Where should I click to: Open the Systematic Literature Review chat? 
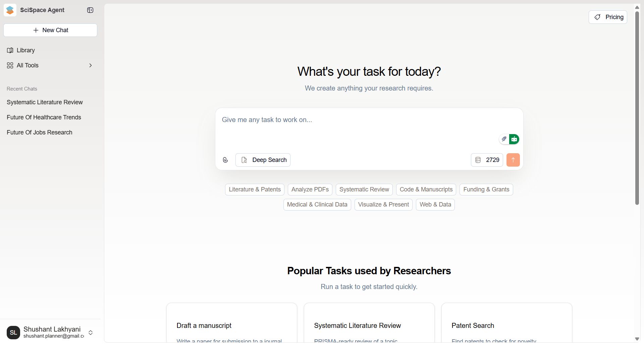45,102
